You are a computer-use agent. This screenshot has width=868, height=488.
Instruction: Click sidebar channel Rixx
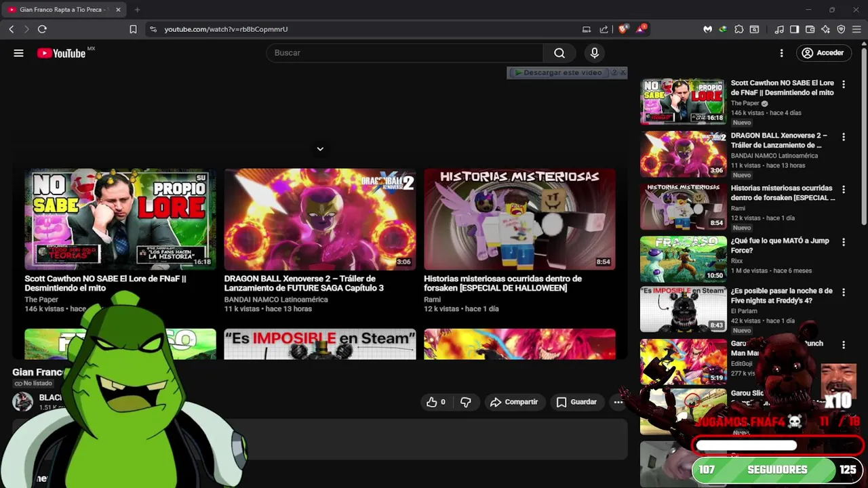(736, 261)
